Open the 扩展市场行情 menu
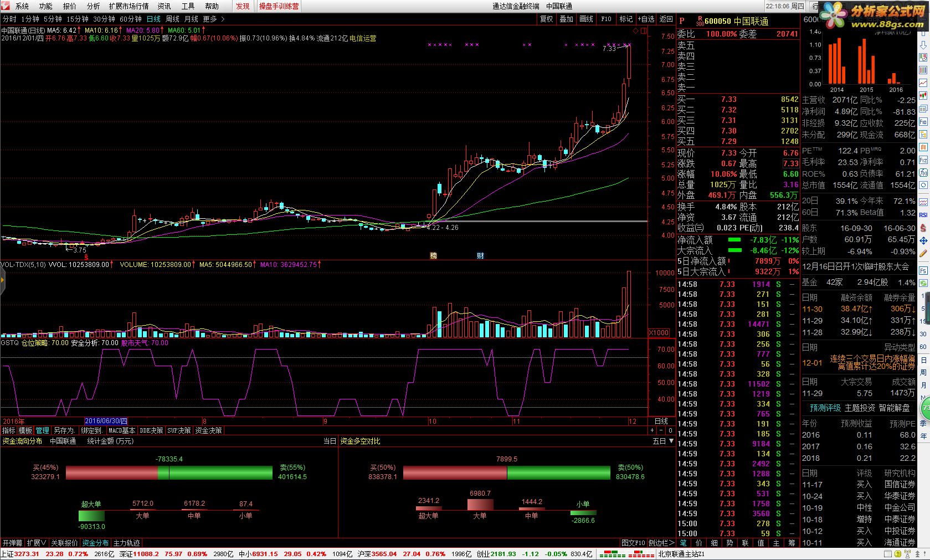The image size is (930, 560). [x=129, y=6]
